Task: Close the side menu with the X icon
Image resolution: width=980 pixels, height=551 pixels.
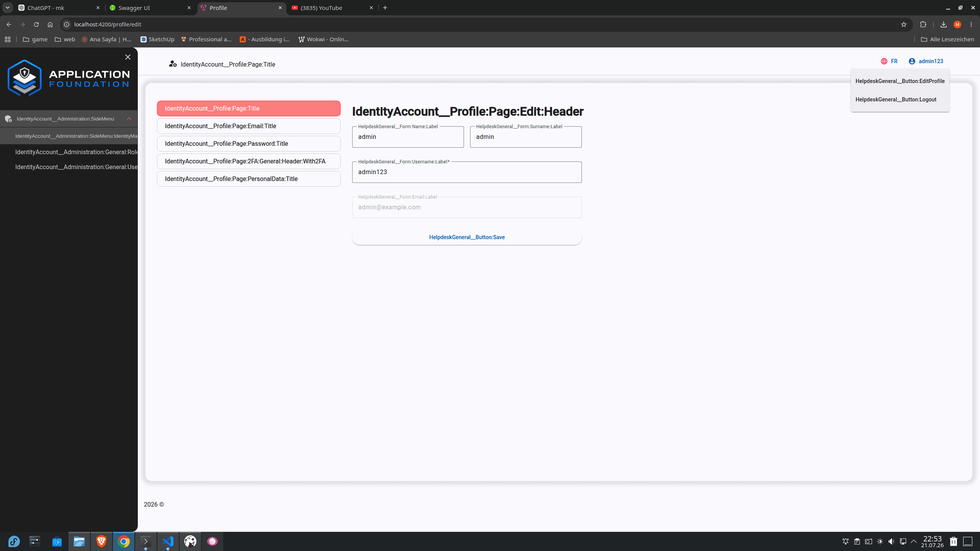Action: coord(128,57)
